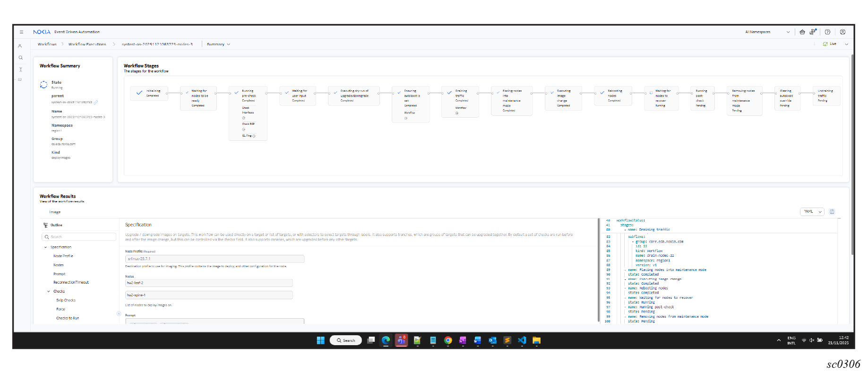
Task: Click the search icon in left sidebar
Action: (20, 58)
